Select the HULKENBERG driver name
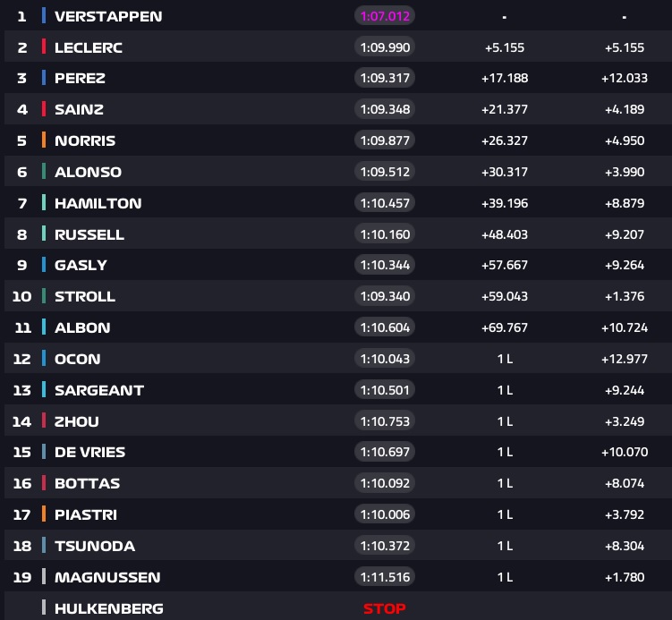The image size is (672, 620). point(108,608)
